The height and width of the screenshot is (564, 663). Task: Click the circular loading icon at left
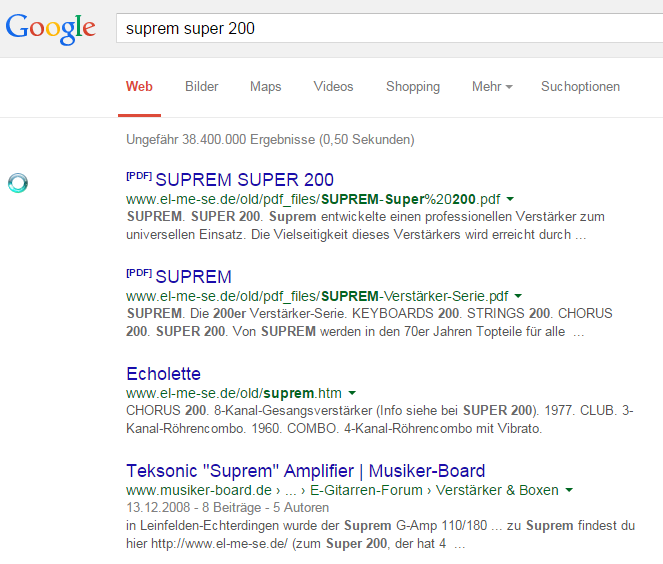[x=18, y=182]
